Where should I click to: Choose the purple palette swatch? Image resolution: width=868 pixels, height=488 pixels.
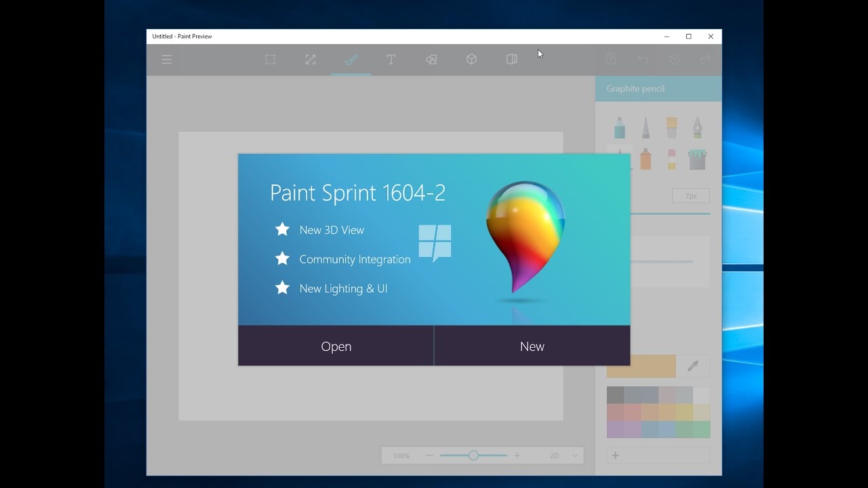coord(615,429)
